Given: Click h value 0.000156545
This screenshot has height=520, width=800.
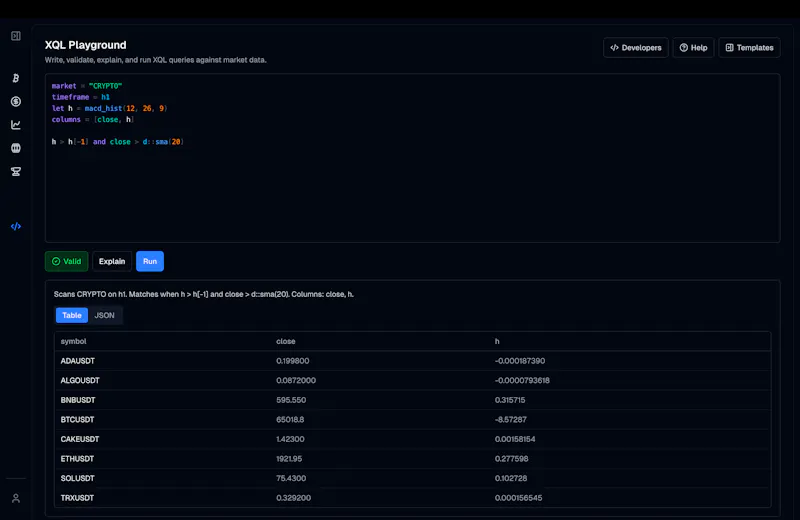Looking at the screenshot, I should [518, 498].
